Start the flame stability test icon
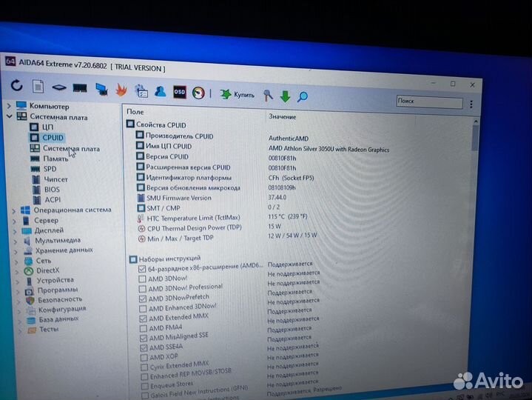Image resolution: width=532 pixels, height=400 pixels. [x=121, y=90]
